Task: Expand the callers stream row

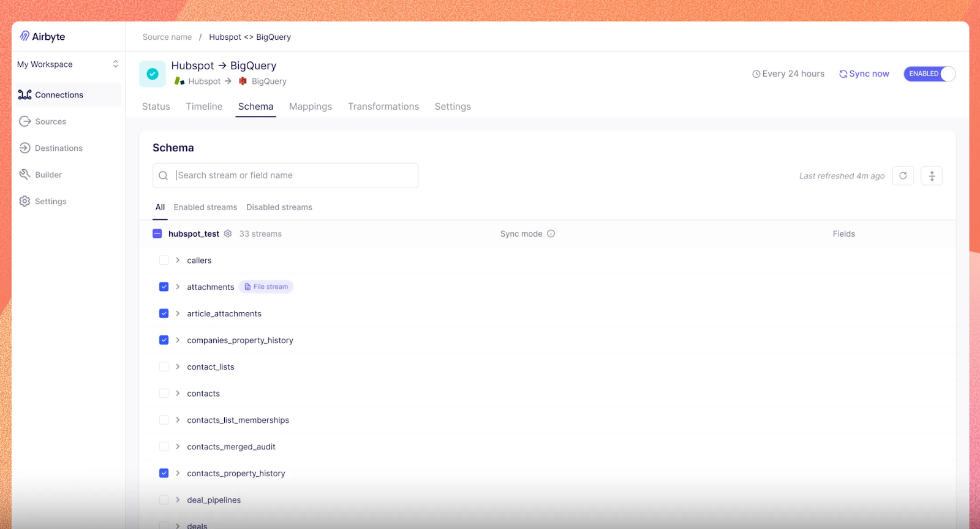Action: pyautogui.click(x=178, y=260)
